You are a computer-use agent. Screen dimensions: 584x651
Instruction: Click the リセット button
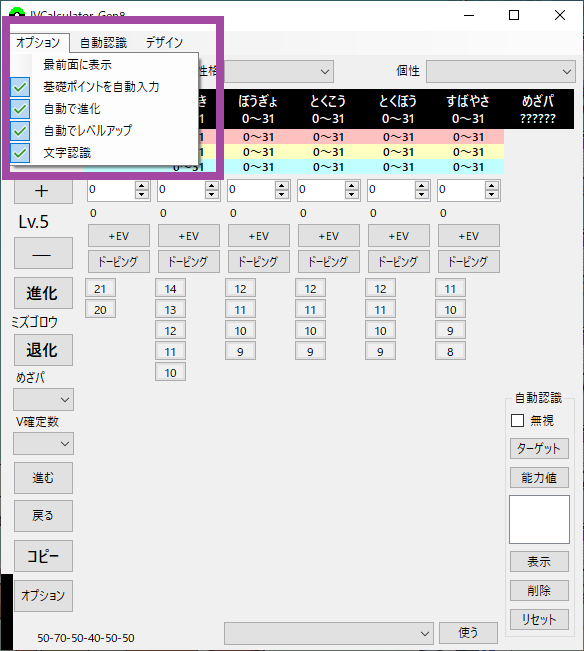pos(539,619)
